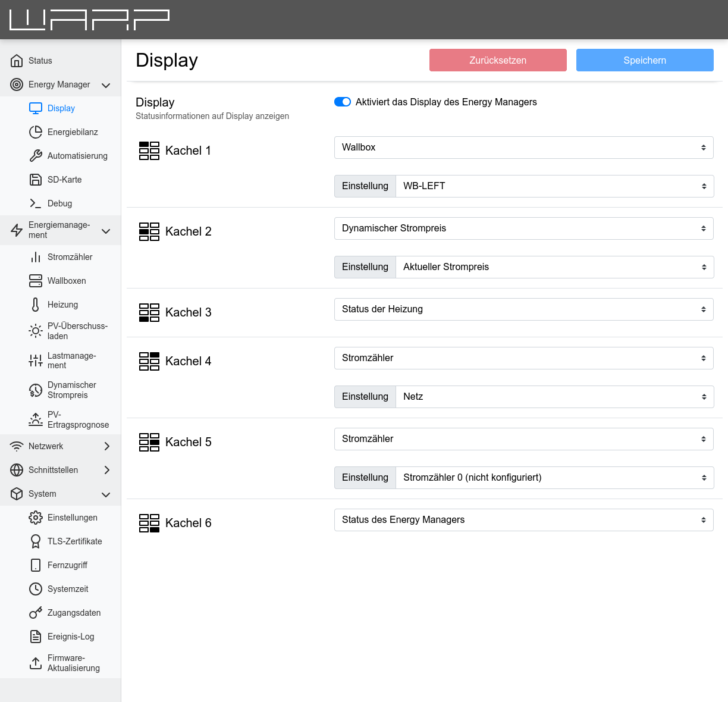The image size is (728, 702).
Task: Click the Zurücksetzen button
Action: [498, 60]
